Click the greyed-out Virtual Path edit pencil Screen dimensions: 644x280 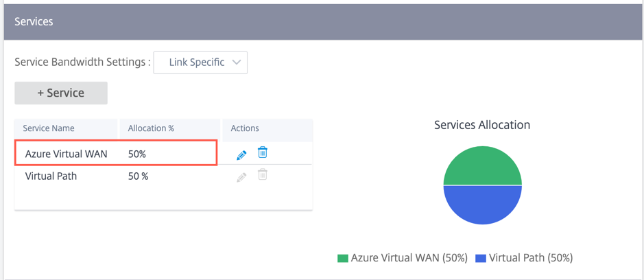pyautogui.click(x=241, y=178)
